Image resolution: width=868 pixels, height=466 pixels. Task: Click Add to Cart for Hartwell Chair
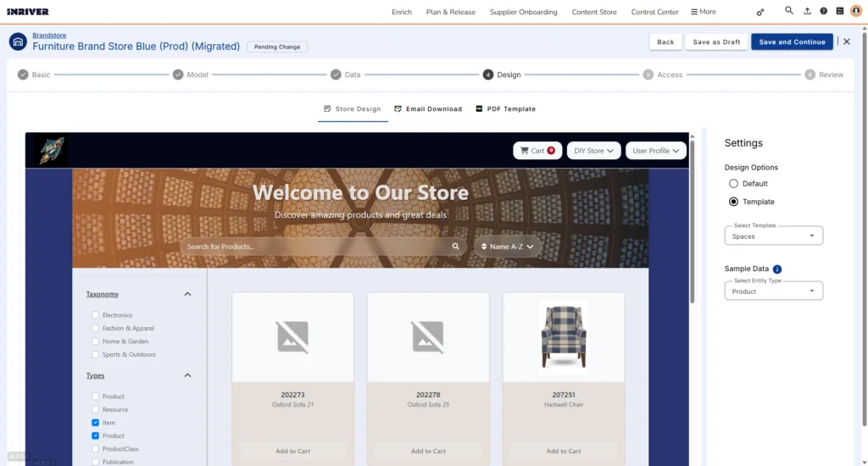[x=564, y=451]
